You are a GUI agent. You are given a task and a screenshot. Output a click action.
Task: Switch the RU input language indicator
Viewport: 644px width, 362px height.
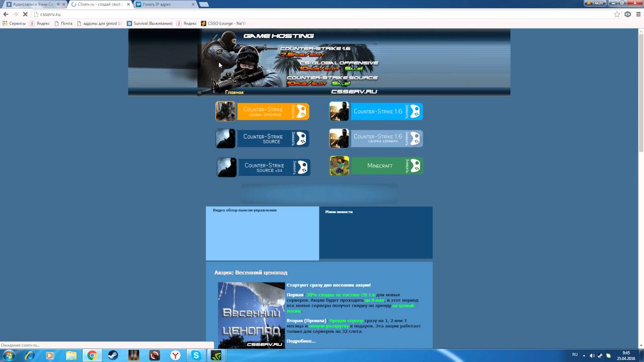(x=575, y=355)
